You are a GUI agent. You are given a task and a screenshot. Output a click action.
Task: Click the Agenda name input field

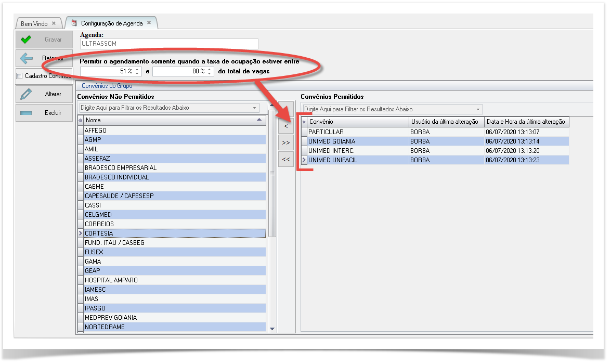[169, 44]
